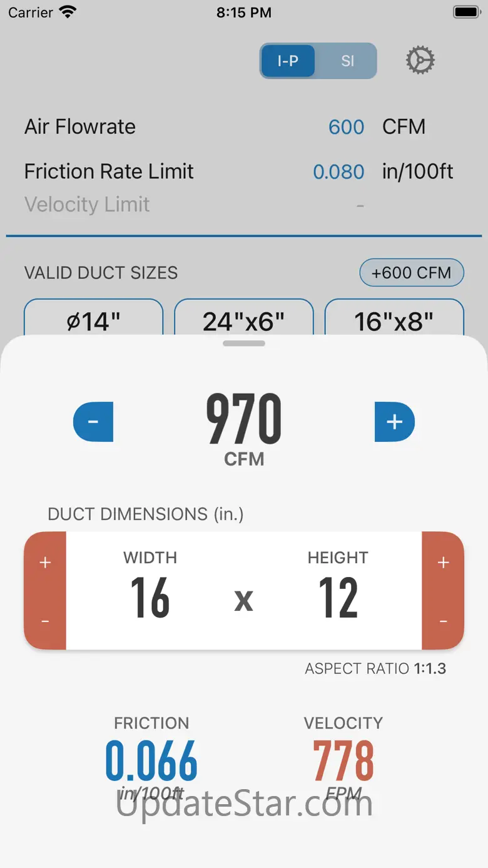Tap the +600 CFM button
The width and height of the screenshot is (488, 868).
click(x=411, y=273)
